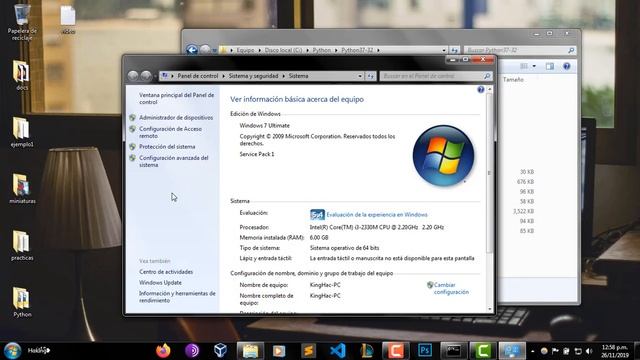Open Photoshop from the taskbar
Screen dimensions: 640x360
tap(425, 351)
